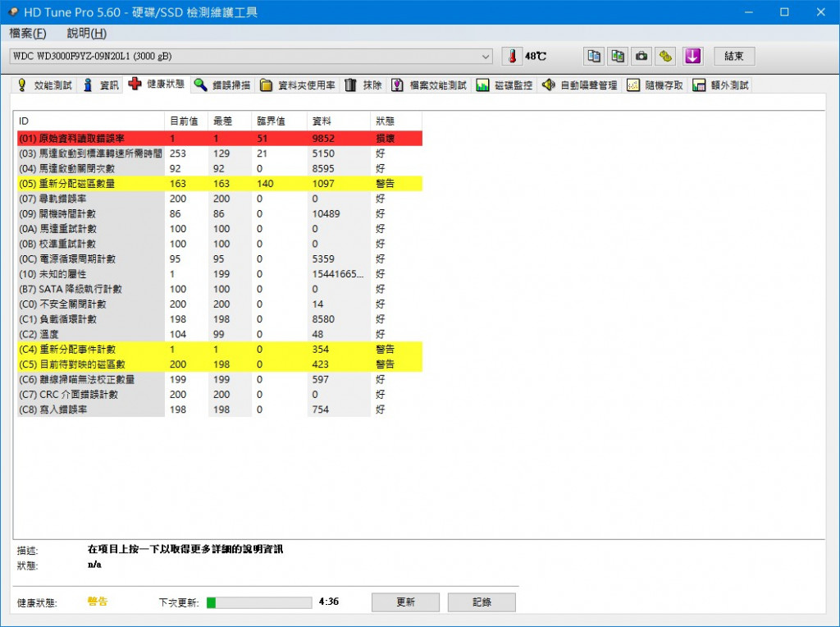This screenshot has width=840, height=627.
Task: Click the thermometer temperature icon
Action: coord(512,57)
